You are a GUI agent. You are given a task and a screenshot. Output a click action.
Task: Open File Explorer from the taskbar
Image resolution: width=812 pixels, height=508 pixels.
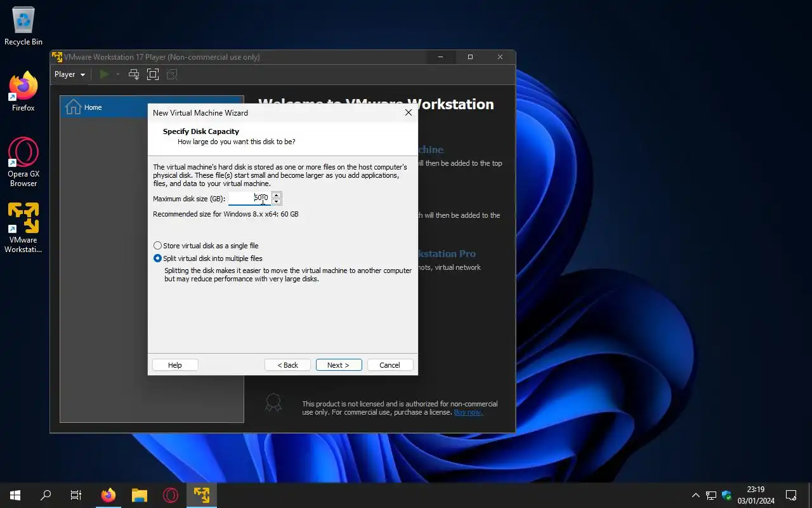click(140, 495)
